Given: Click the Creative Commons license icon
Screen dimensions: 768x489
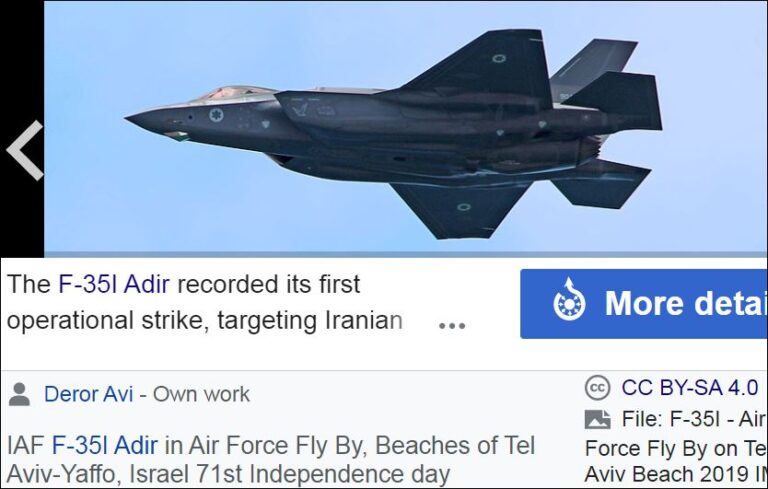Looking at the screenshot, I should pos(597,388).
